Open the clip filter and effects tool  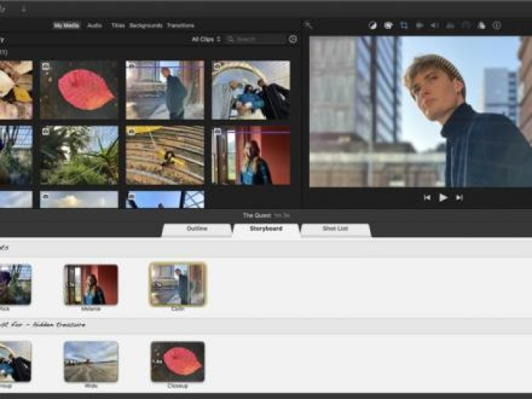pyautogui.click(x=481, y=25)
